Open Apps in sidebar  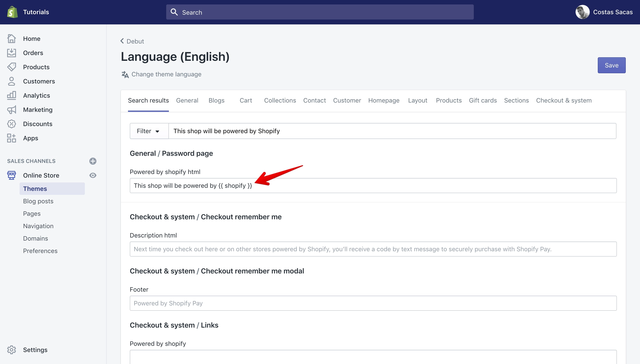pyautogui.click(x=30, y=138)
